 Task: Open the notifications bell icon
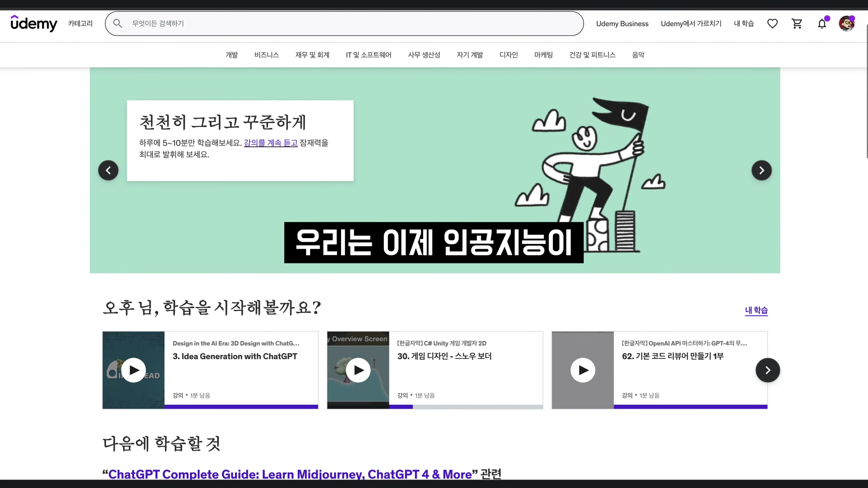(822, 24)
